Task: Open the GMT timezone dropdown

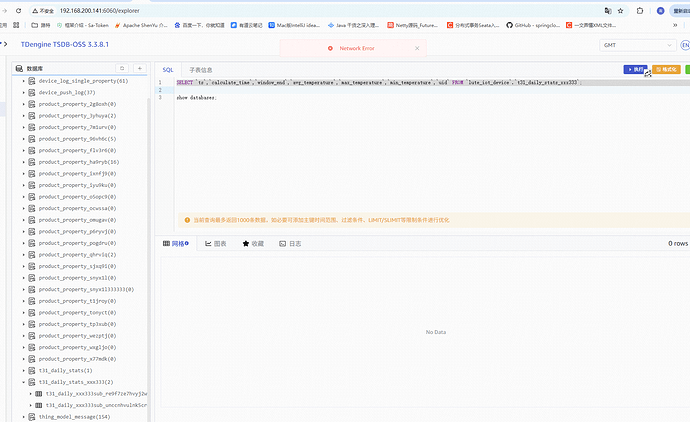Action: tap(638, 45)
